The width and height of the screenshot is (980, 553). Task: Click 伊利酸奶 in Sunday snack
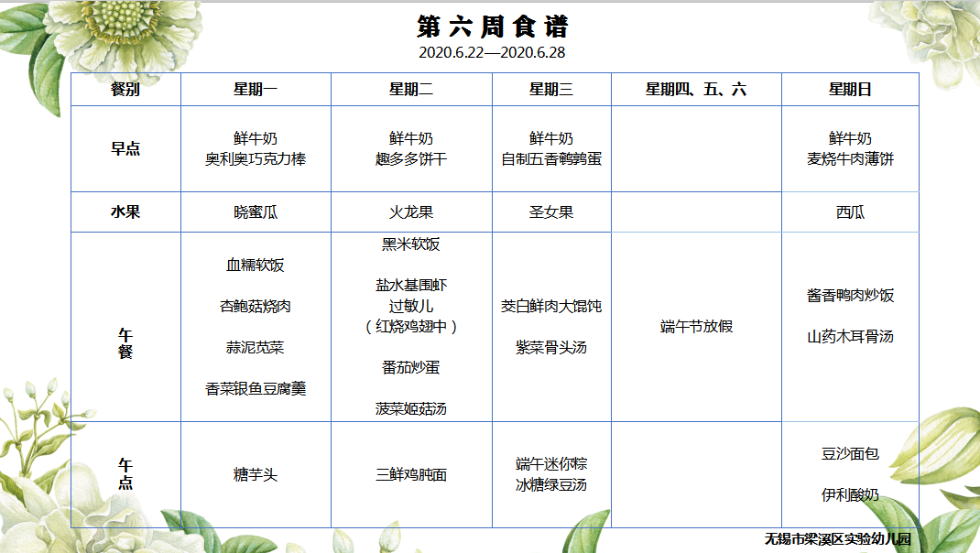(x=850, y=495)
